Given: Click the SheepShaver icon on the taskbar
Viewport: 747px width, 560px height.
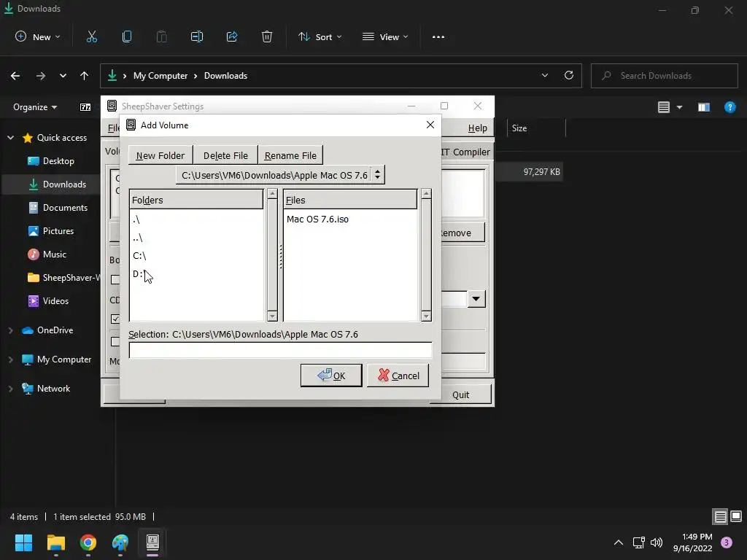Looking at the screenshot, I should 152,542.
